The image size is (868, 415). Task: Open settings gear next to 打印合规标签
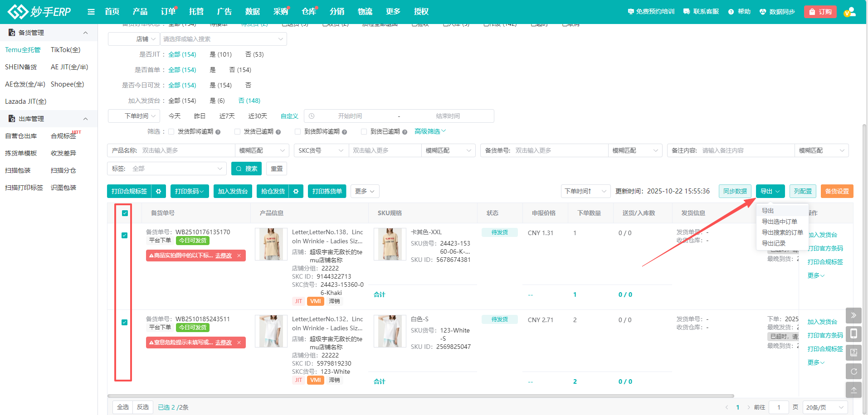pyautogui.click(x=158, y=191)
